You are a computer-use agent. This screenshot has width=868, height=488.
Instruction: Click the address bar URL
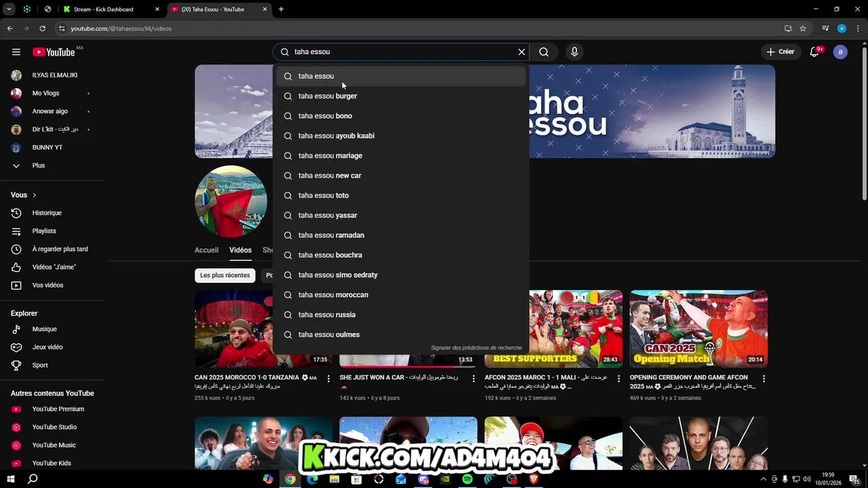pos(121,28)
